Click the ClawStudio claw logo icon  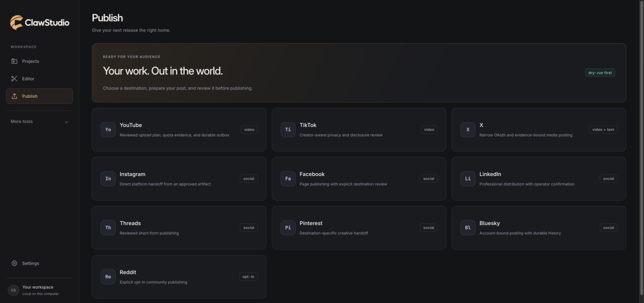click(x=16, y=22)
